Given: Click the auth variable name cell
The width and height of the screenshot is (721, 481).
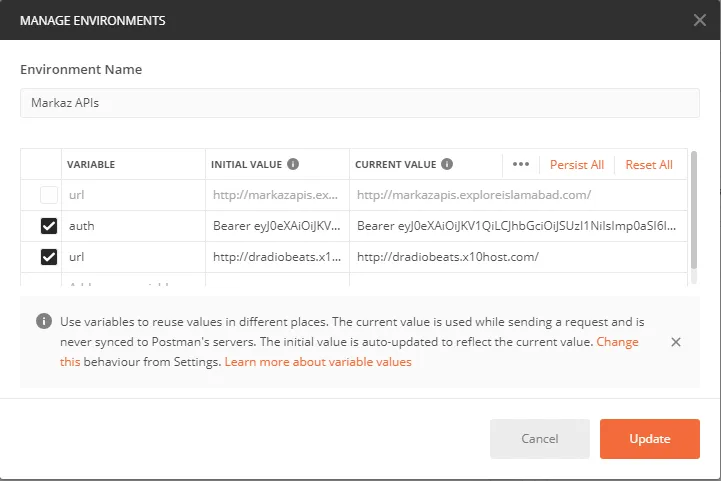Looking at the screenshot, I should pyautogui.click(x=133, y=226).
